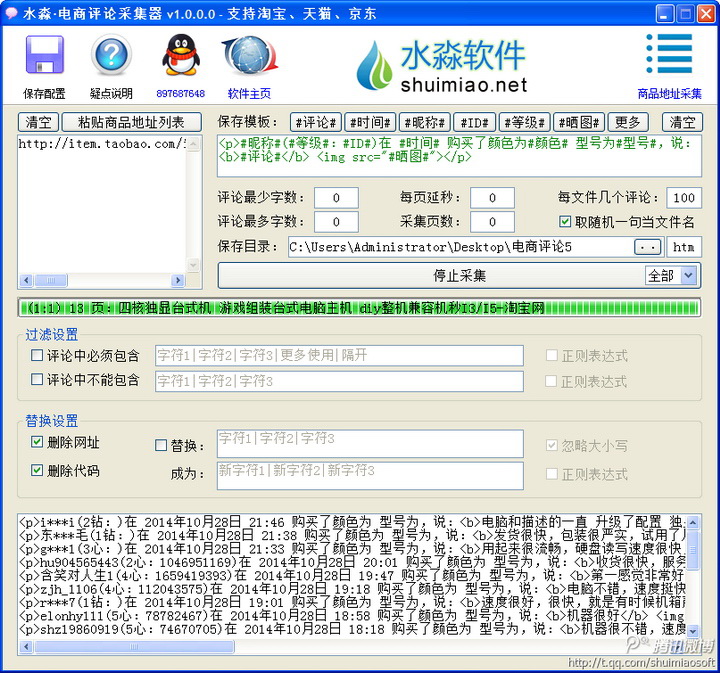Toggle 正则表达式 checkbox in 替换设置

[x=551, y=474]
